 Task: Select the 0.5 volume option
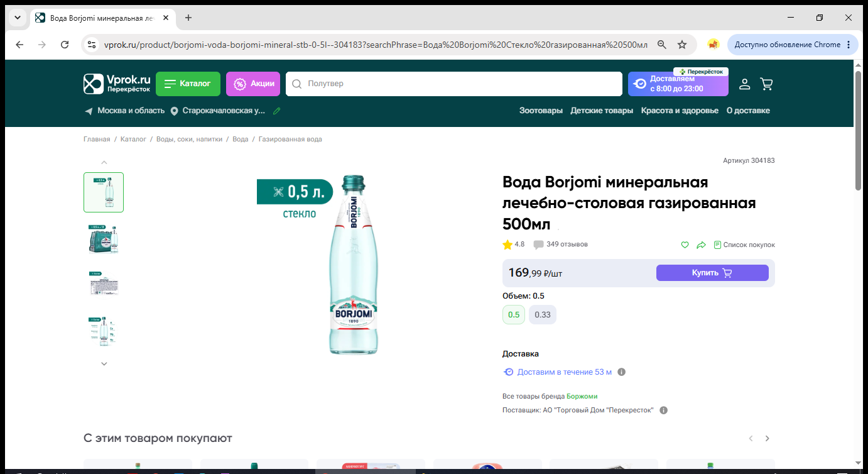514,315
